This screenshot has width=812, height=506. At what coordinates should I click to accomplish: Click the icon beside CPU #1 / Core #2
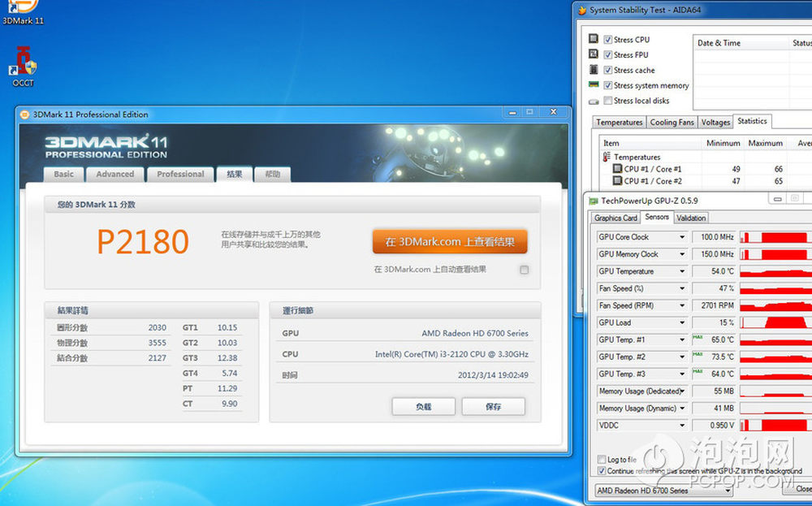tap(617, 181)
